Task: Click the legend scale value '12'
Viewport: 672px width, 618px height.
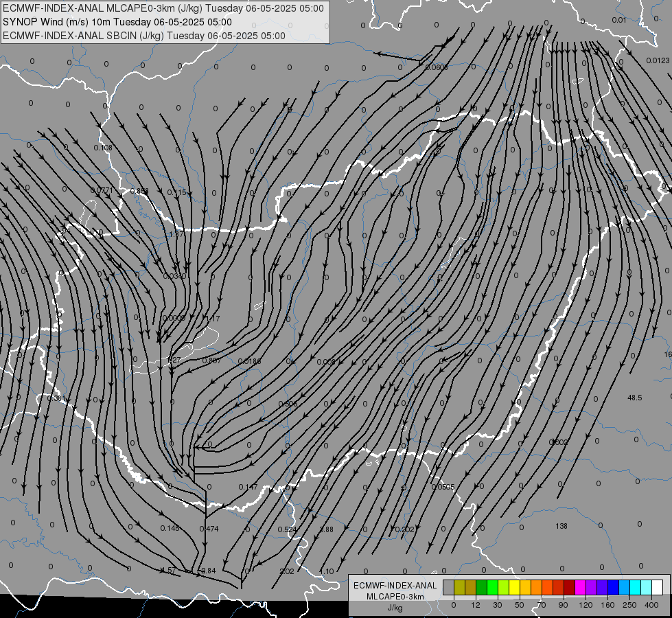Action: click(475, 605)
